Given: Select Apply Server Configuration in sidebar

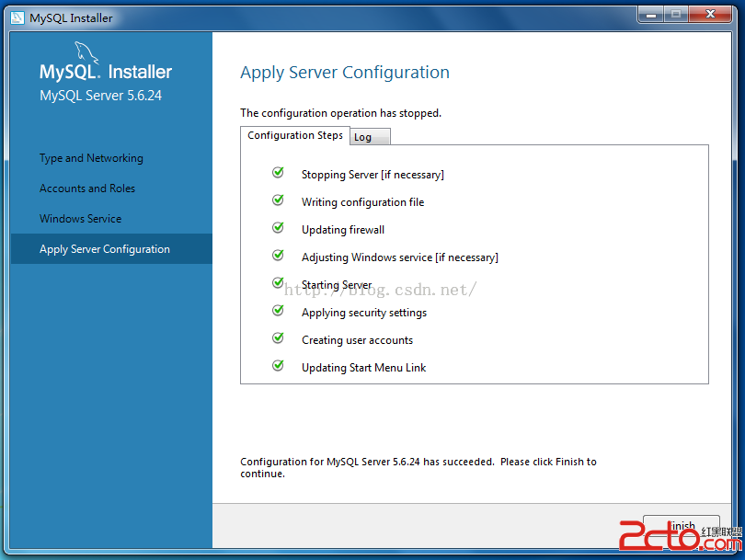Looking at the screenshot, I should coord(111,249).
